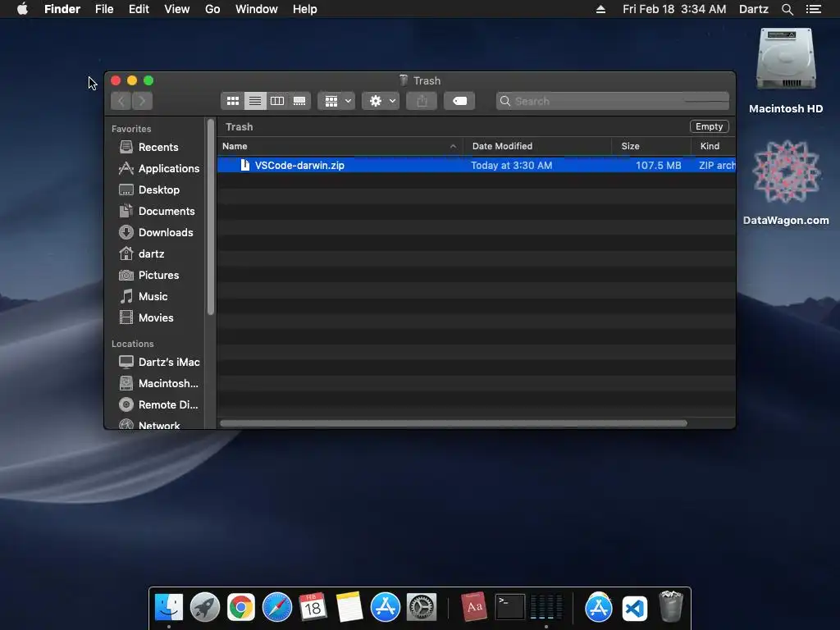Click the horizontal scrollbar in file list
Screen dimensions: 840x630
coord(453,423)
